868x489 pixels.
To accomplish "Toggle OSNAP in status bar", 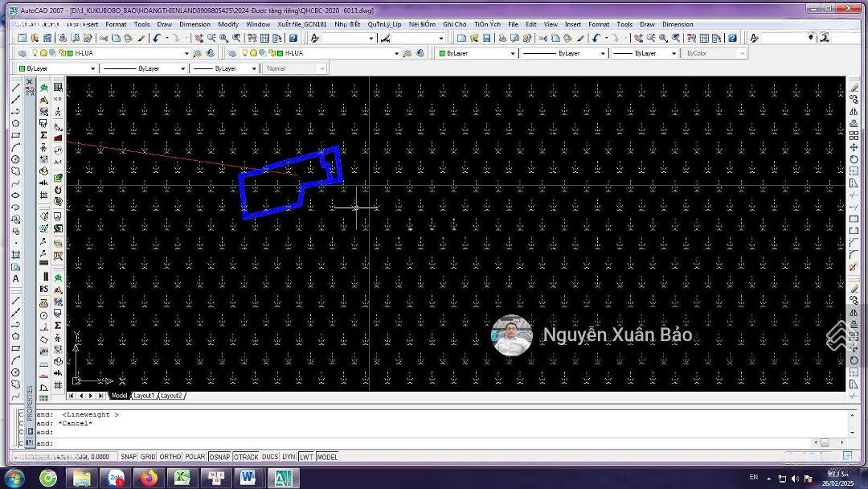I will tap(219, 457).
